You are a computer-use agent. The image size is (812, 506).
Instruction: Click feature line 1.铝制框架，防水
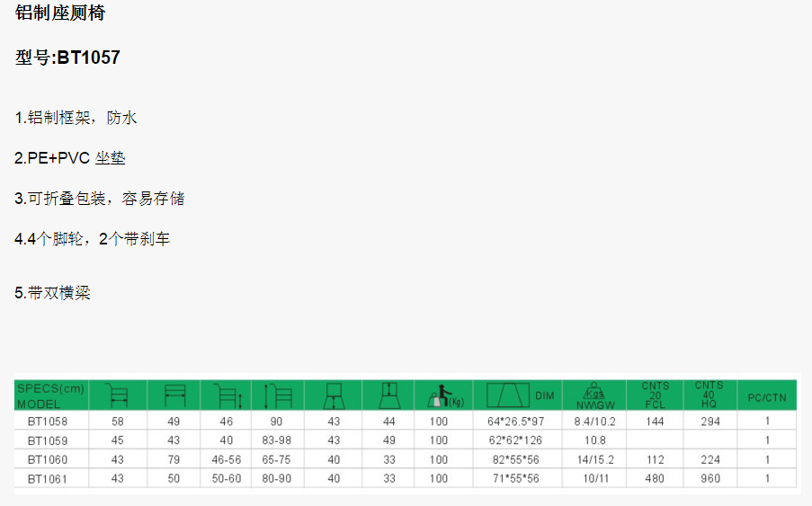(76, 118)
